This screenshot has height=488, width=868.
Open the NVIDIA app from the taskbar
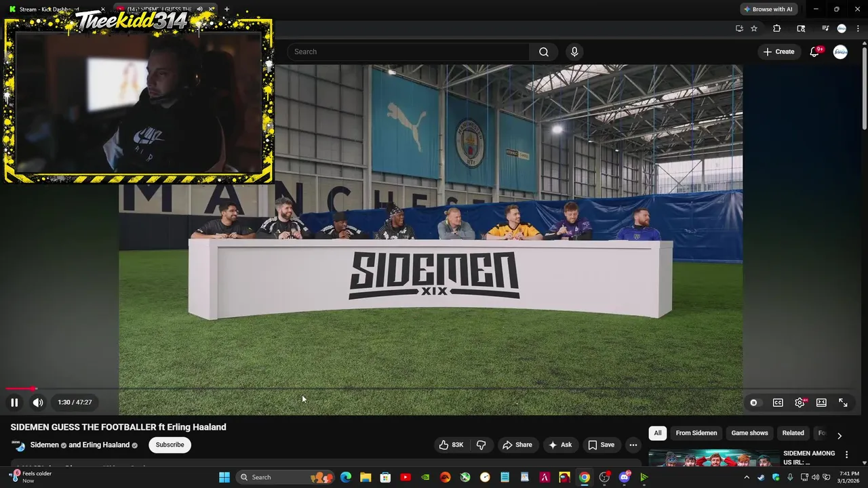pos(425,477)
